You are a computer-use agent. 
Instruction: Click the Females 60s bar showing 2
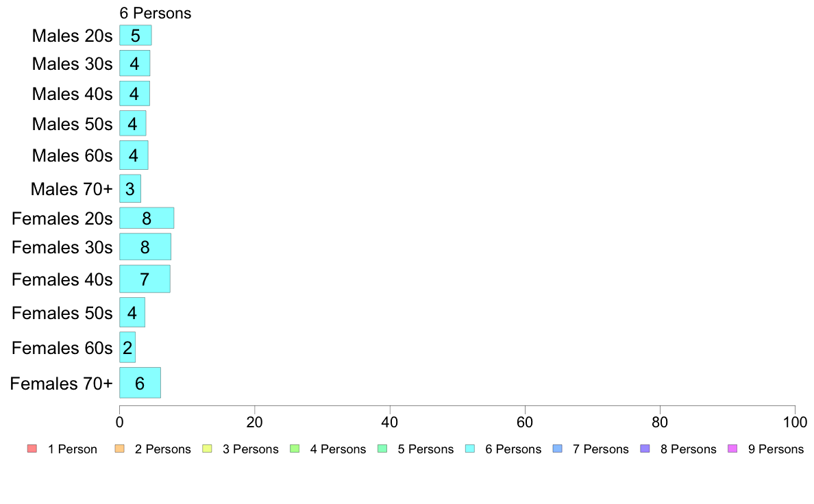[x=127, y=347]
